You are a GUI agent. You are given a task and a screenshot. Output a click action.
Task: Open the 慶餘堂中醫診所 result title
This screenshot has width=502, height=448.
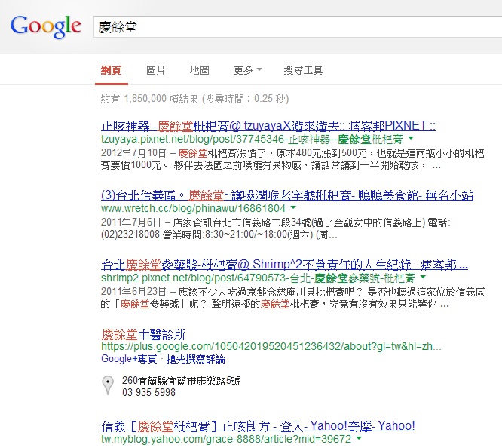point(143,334)
